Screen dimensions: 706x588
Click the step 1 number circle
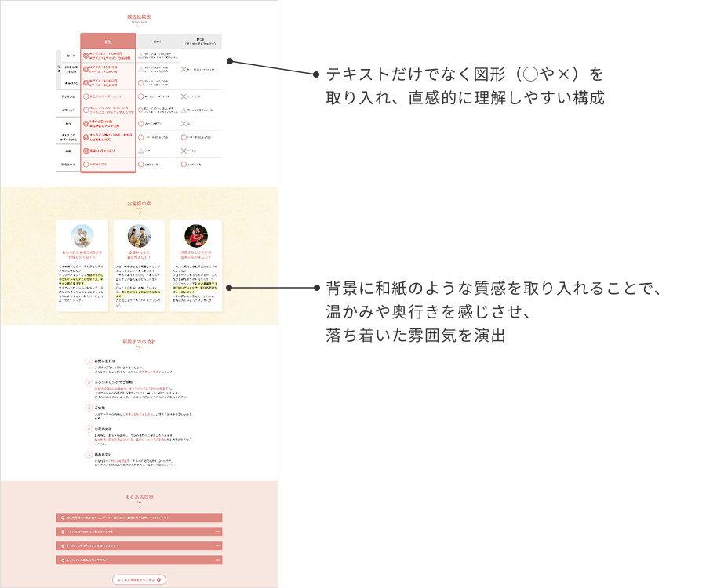point(89,361)
